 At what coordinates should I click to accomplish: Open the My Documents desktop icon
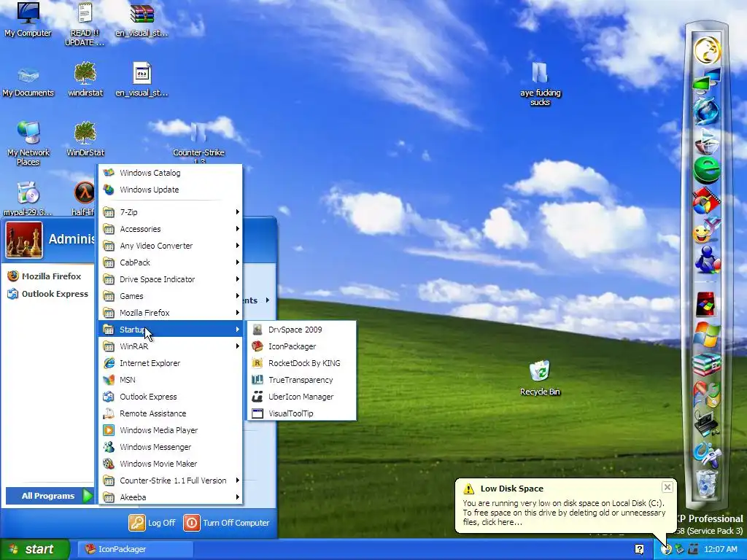click(x=28, y=82)
